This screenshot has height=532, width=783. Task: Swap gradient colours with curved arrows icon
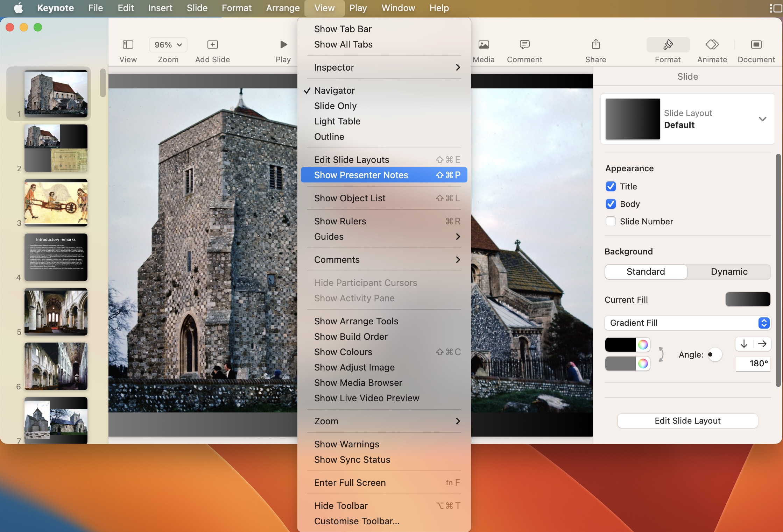tap(661, 354)
